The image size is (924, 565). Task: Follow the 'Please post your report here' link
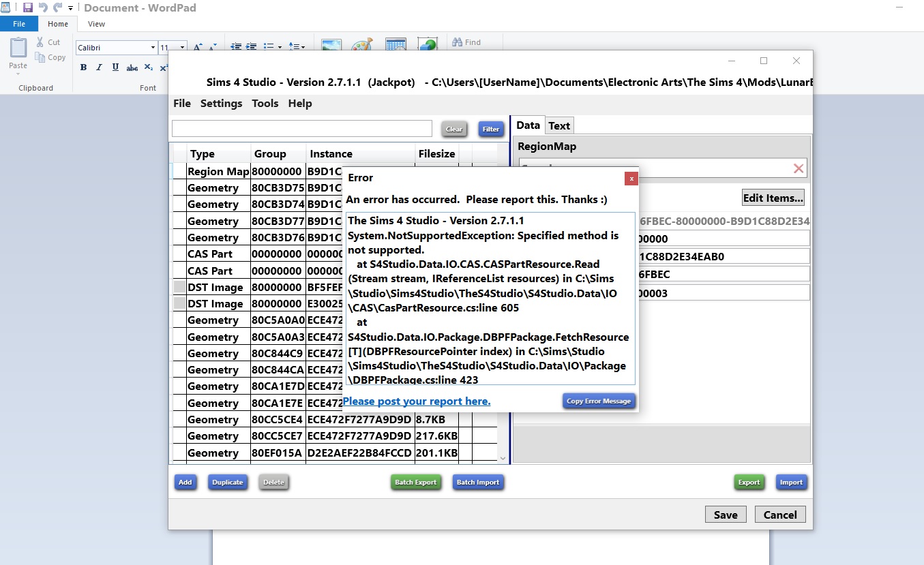point(417,401)
